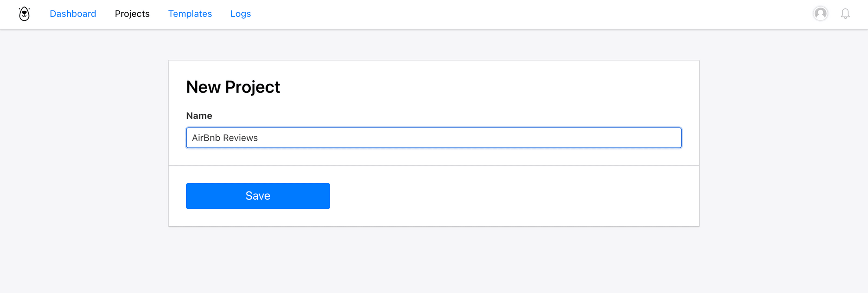Image resolution: width=868 pixels, height=293 pixels.
Task: Focus the Name input field
Action: (x=434, y=138)
